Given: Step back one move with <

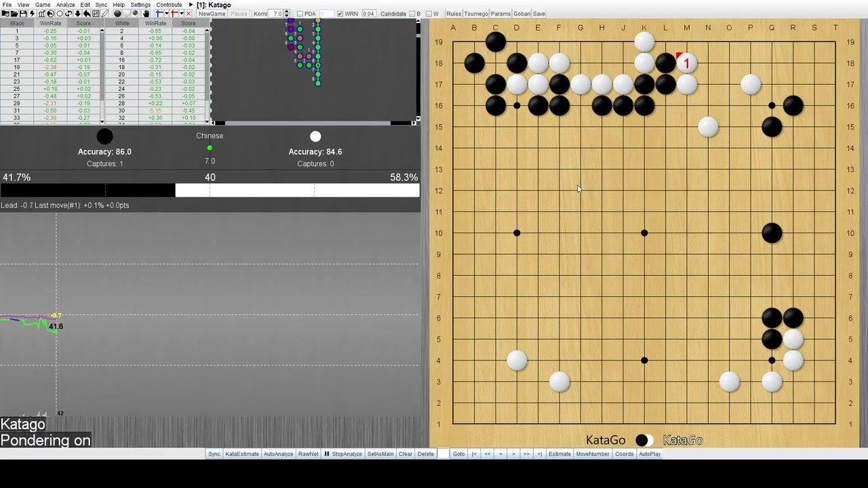Looking at the screenshot, I should click(x=500, y=454).
